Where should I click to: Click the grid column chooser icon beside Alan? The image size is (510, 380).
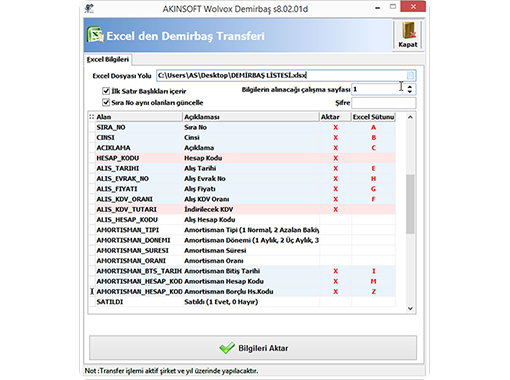pos(91,117)
